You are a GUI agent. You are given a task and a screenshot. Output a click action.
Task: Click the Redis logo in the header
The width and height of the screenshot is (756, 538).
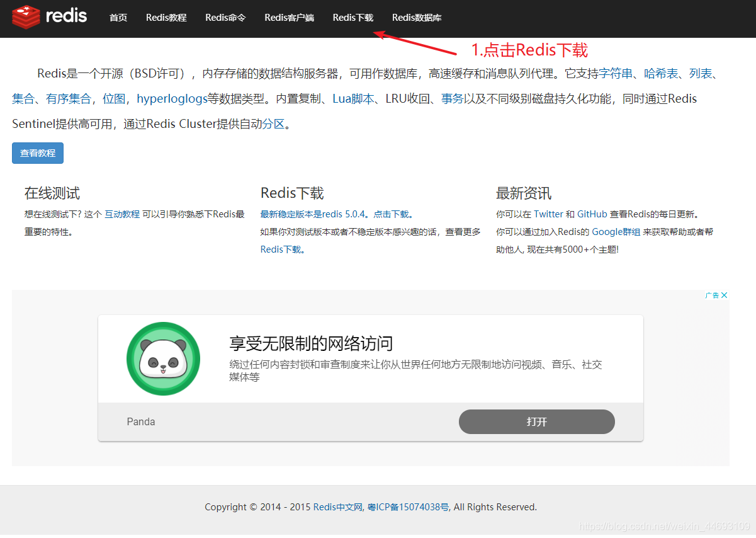click(50, 17)
